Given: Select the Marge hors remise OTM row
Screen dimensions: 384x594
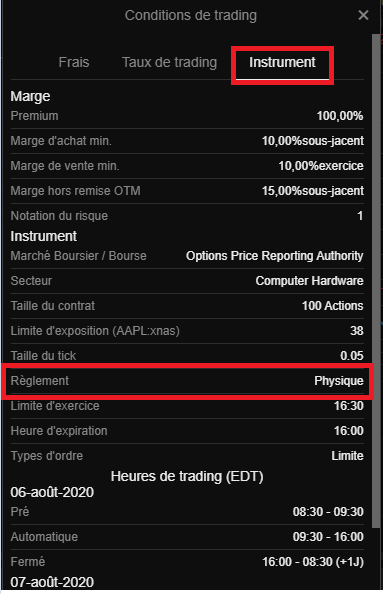Looking at the screenshot, I should point(187,191).
